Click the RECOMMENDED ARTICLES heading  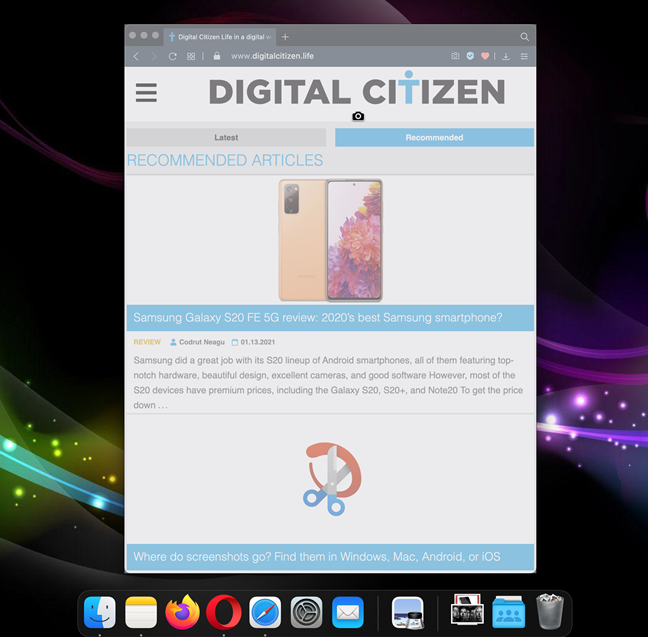pos(225,160)
